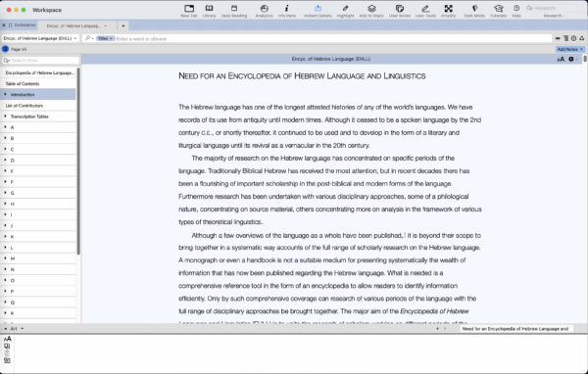
Task: Click the Research search field in the toolbar
Action: click(x=555, y=8)
